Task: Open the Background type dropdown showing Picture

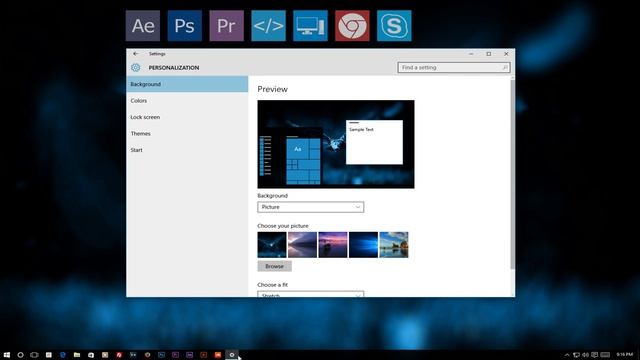Action: [x=311, y=207]
